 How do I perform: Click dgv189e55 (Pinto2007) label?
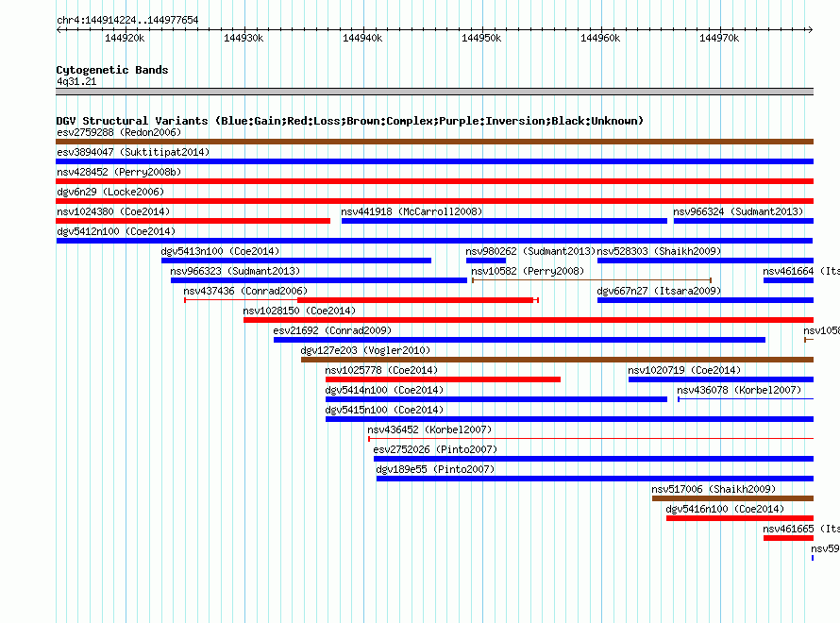(435, 469)
